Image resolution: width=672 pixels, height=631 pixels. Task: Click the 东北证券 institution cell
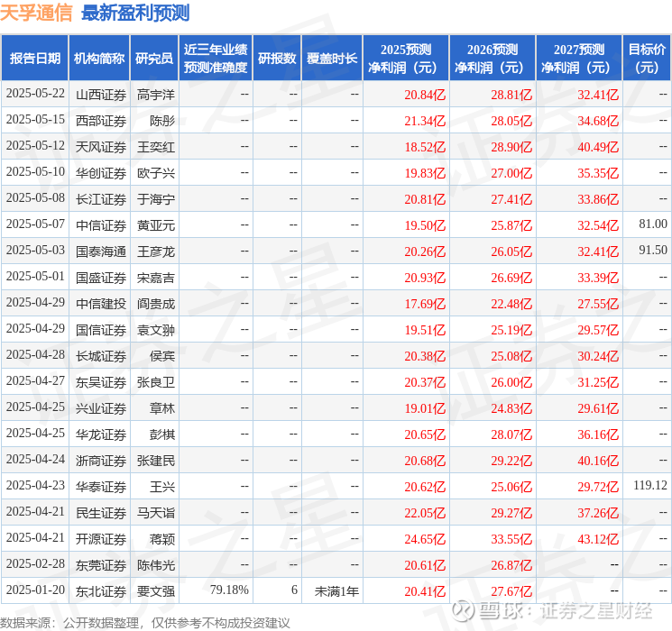click(x=101, y=591)
